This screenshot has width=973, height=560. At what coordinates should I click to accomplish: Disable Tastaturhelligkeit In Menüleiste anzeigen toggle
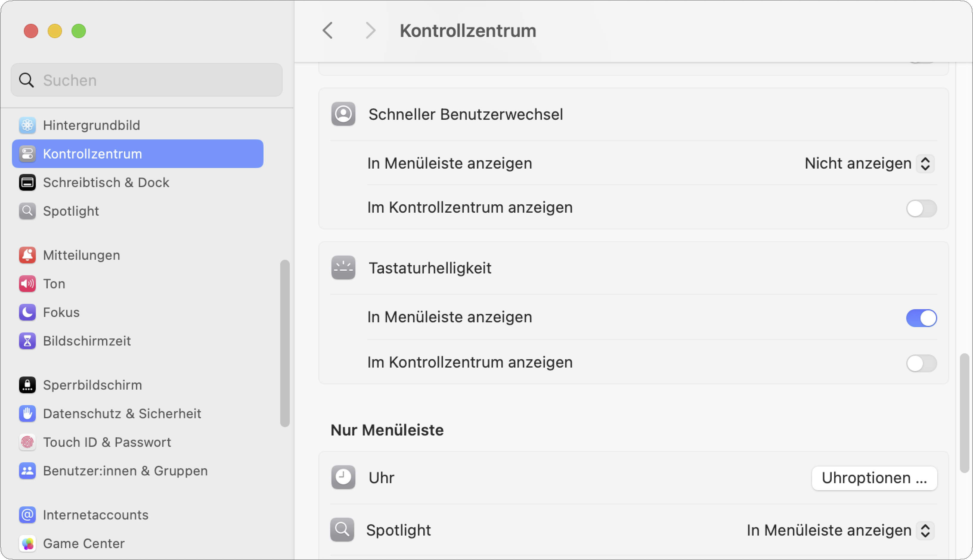(921, 318)
